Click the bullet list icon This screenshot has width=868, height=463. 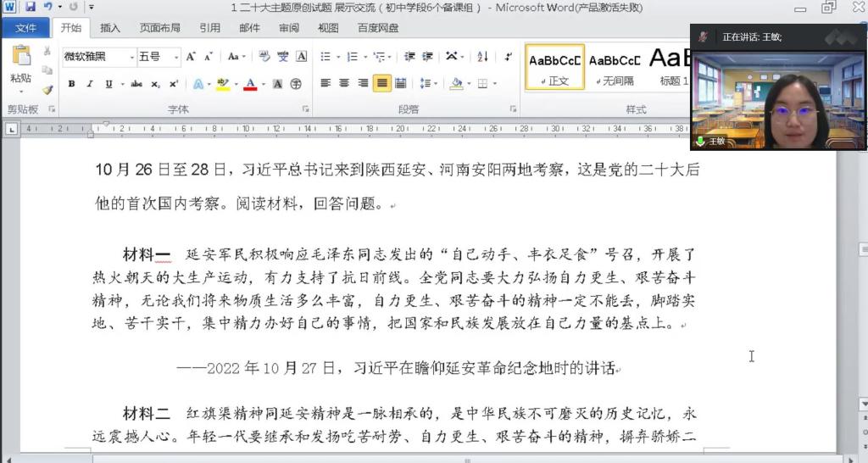pyautogui.click(x=326, y=57)
